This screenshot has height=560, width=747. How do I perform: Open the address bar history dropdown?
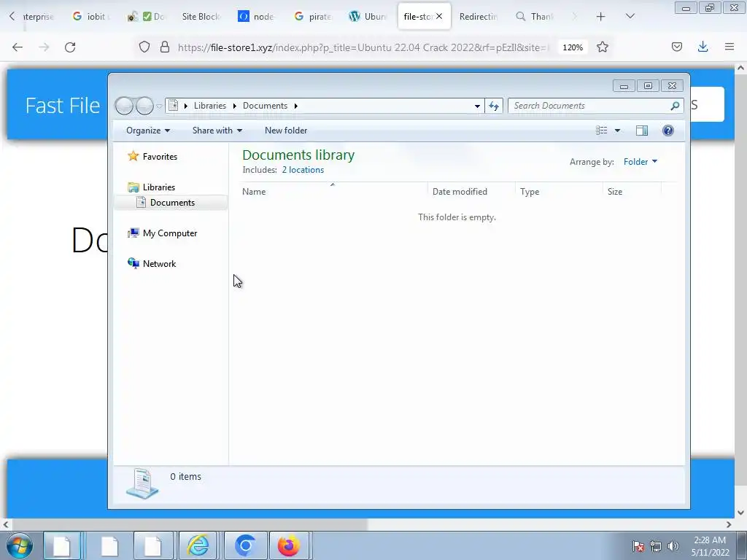(x=477, y=106)
